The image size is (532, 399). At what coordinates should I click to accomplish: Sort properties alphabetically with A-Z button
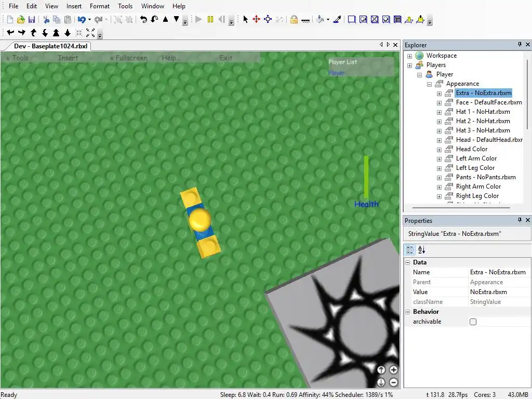point(421,250)
